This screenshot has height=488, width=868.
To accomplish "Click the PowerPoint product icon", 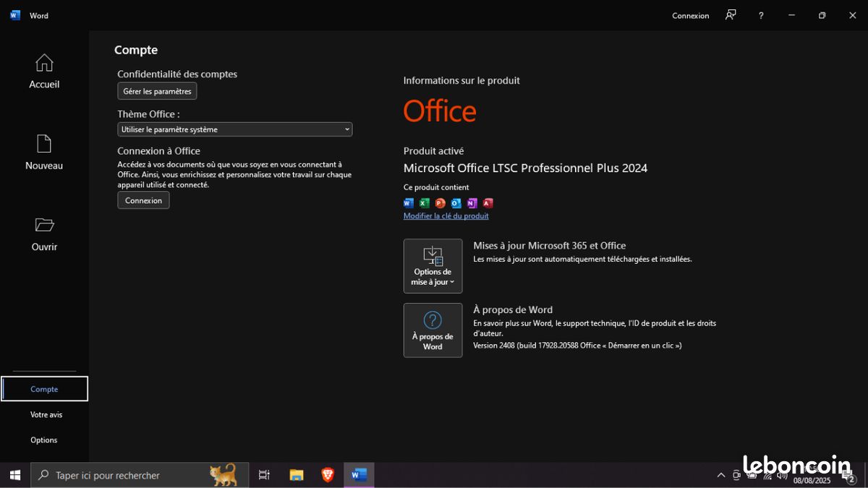I will [441, 203].
